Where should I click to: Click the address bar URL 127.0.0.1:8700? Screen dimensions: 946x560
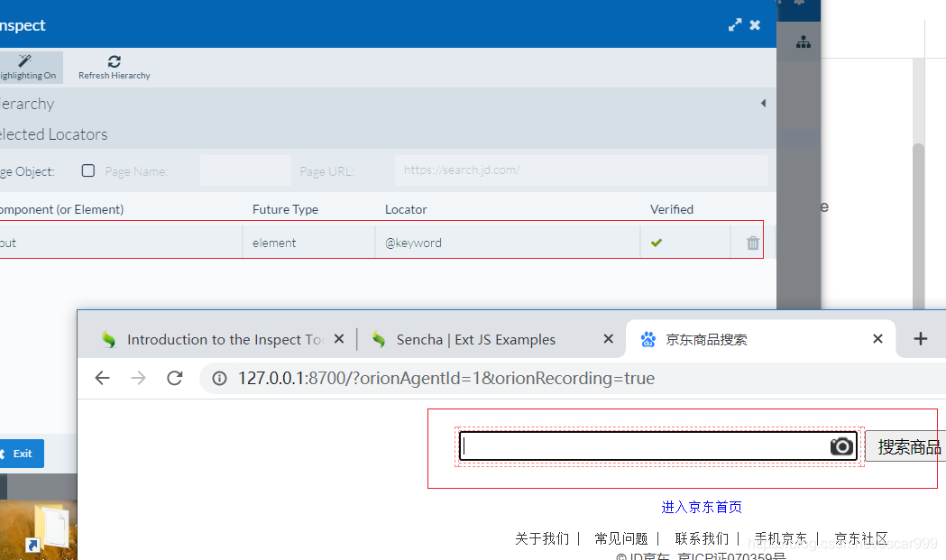(445, 379)
